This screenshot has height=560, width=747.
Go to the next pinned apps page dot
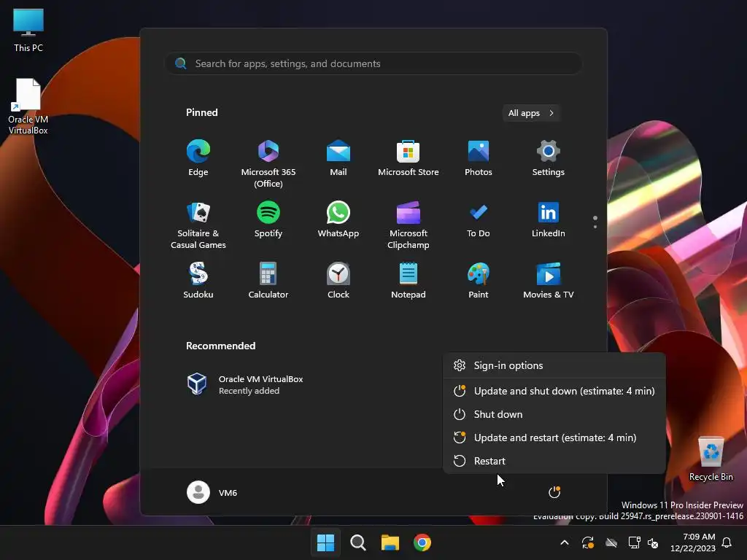[x=595, y=227]
